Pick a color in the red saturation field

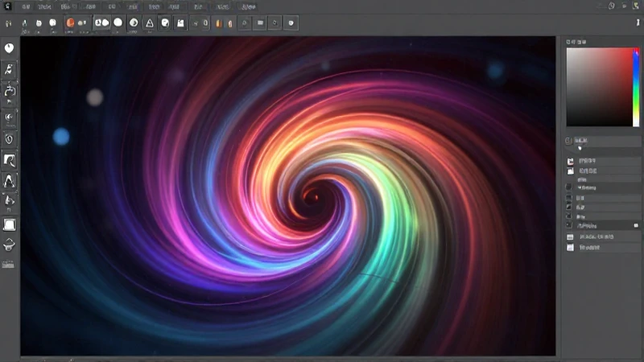point(599,87)
